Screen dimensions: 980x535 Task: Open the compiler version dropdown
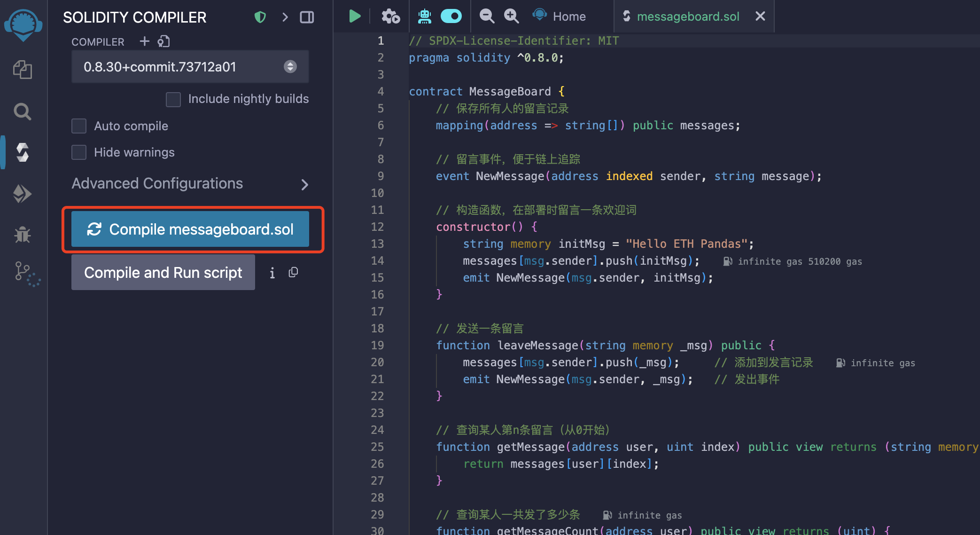click(x=190, y=67)
